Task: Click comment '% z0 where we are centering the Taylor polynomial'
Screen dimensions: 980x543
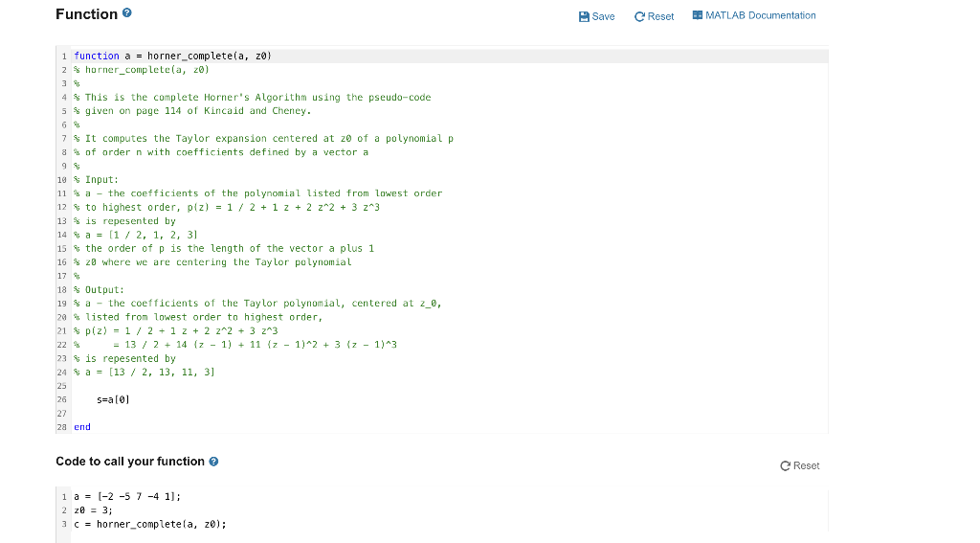Action: coord(212,262)
